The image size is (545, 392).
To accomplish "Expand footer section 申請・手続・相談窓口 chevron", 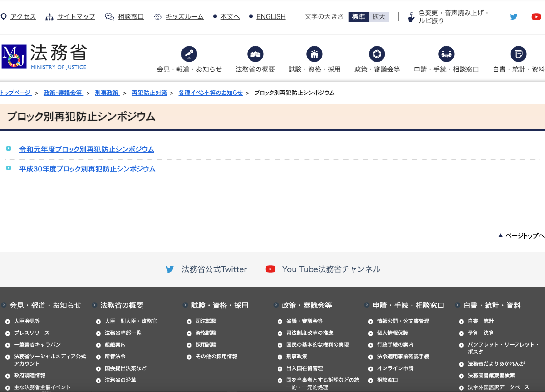I will click(x=367, y=305).
